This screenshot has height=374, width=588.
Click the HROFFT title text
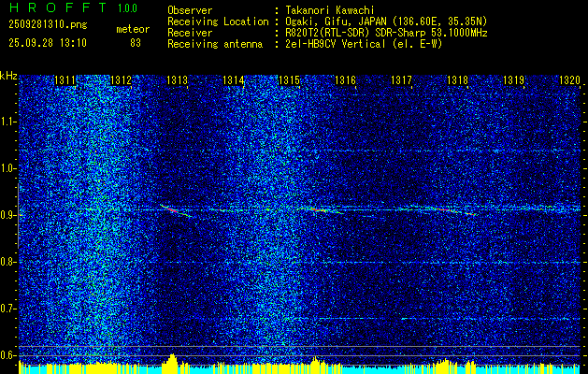[x=59, y=7]
